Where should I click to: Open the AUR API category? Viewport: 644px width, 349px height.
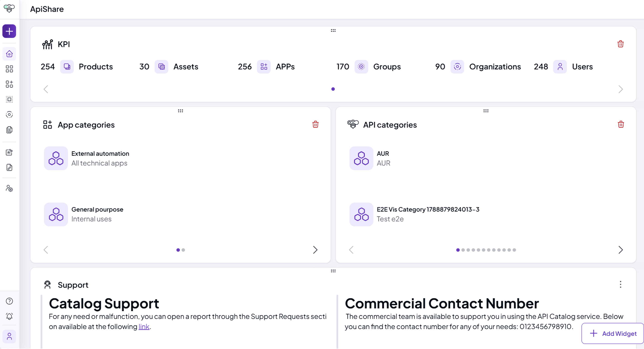(370, 158)
